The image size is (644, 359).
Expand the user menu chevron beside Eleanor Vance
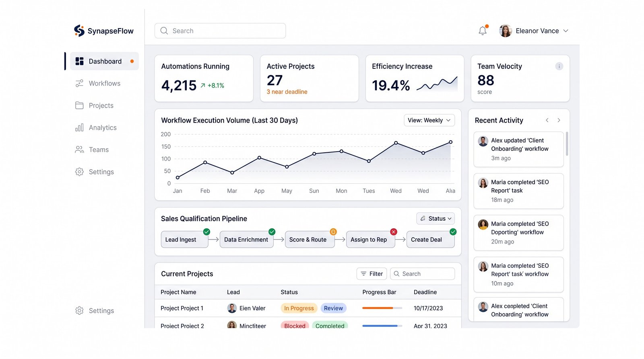[x=566, y=31]
